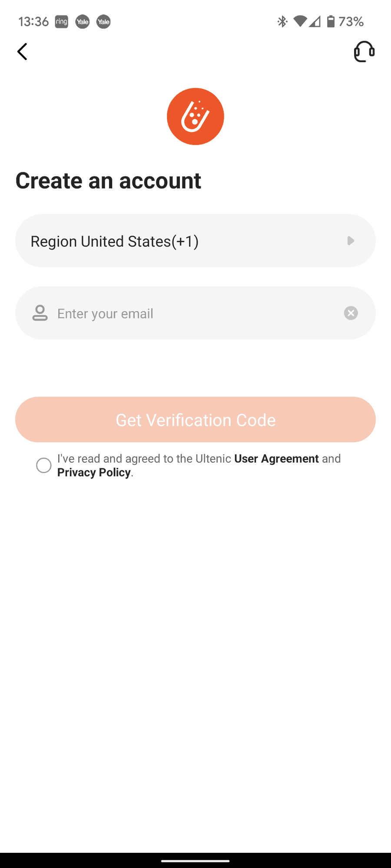This screenshot has width=391, height=868.
Task: Tap the Wi-Fi status icon
Action: pyautogui.click(x=300, y=21)
